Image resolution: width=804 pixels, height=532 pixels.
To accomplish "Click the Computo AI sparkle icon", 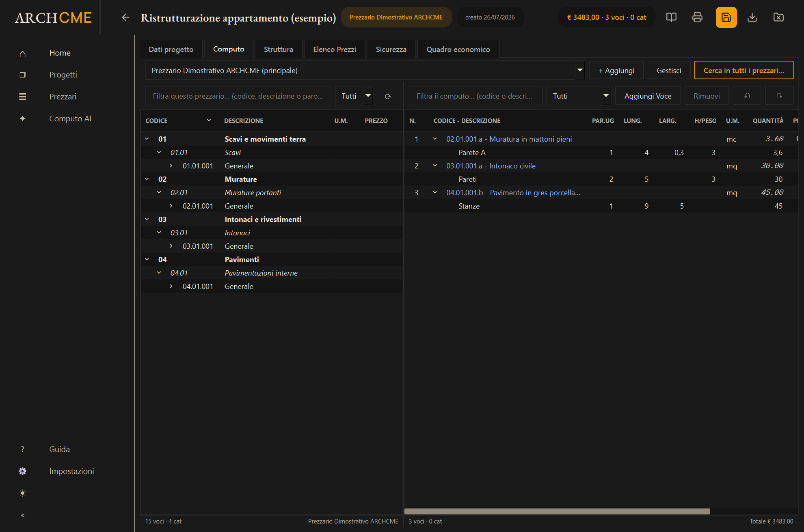I will 23,118.
